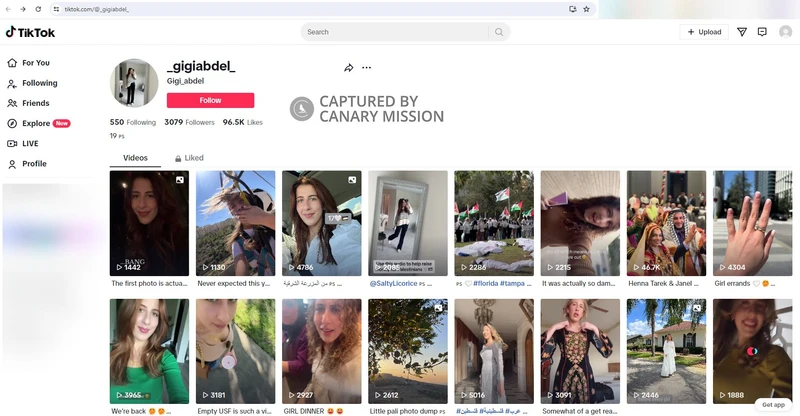Click caption 'The first photo is actua...'
Screen dimensions: 800x416
[x=149, y=283]
